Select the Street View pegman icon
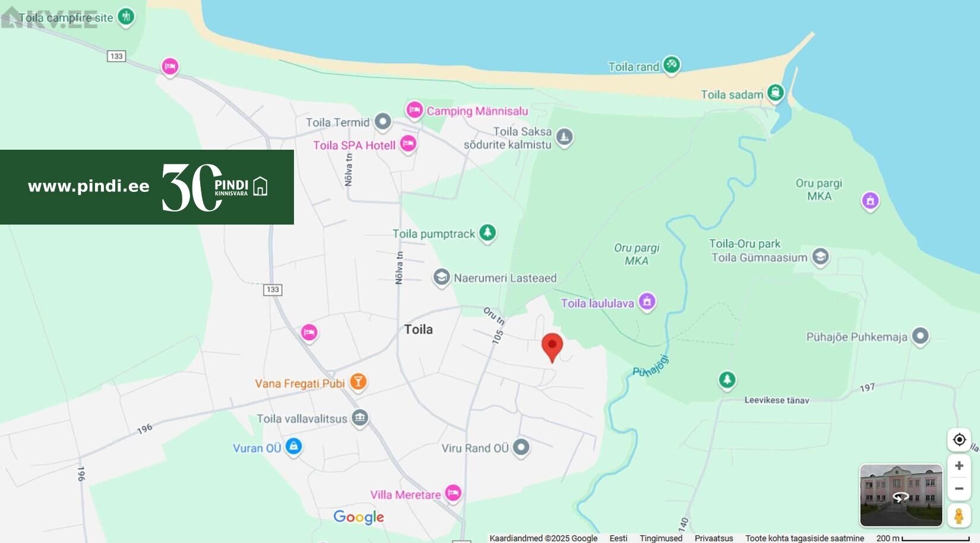980x543 pixels. pyautogui.click(x=959, y=516)
